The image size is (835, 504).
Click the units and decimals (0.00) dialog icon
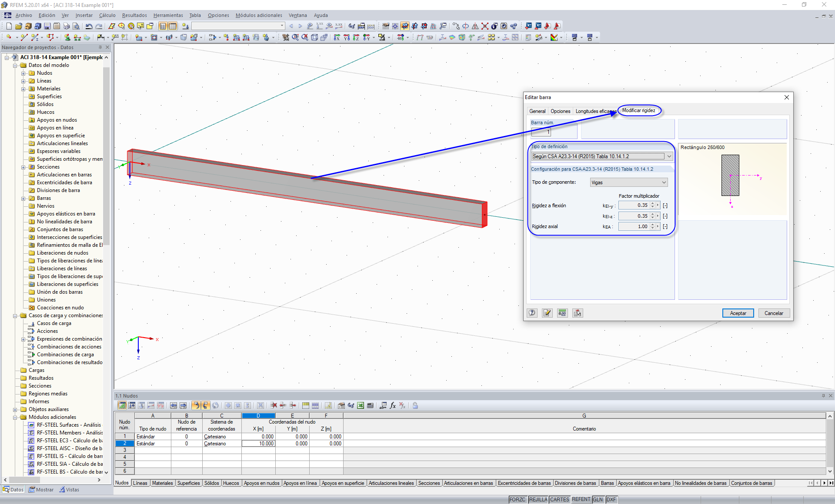coord(562,313)
